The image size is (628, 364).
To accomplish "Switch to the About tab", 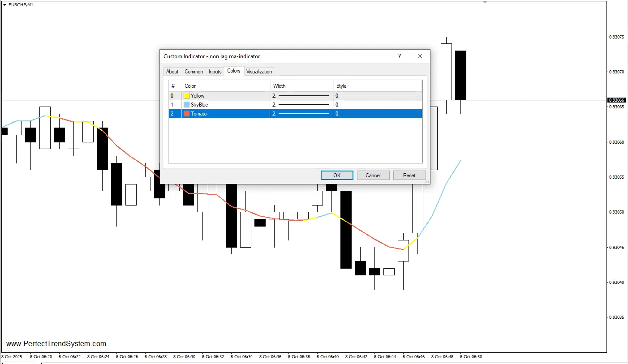I will 172,72.
